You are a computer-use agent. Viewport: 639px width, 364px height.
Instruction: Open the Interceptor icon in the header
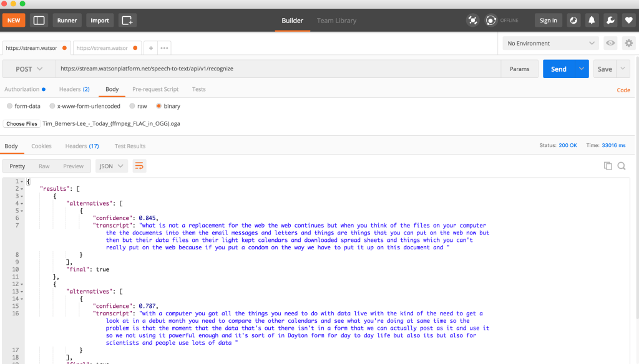(472, 20)
